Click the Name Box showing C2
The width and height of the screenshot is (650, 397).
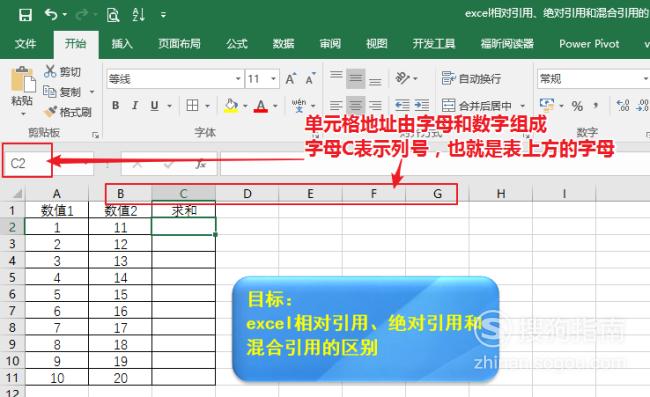click(x=27, y=163)
